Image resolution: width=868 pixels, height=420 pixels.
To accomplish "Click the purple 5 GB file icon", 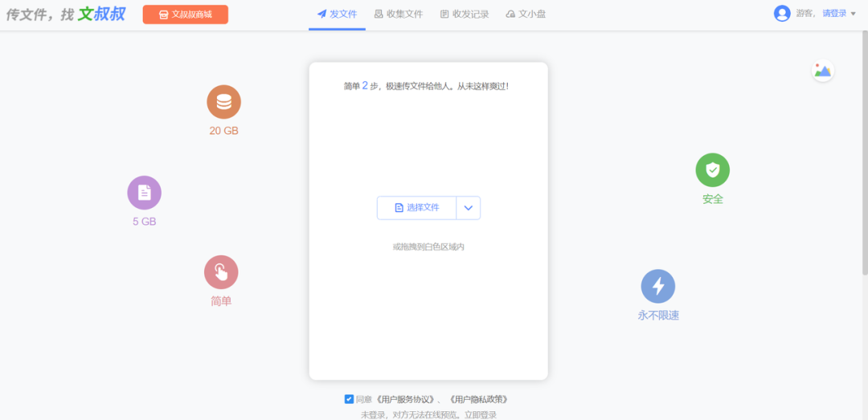I will click(145, 193).
